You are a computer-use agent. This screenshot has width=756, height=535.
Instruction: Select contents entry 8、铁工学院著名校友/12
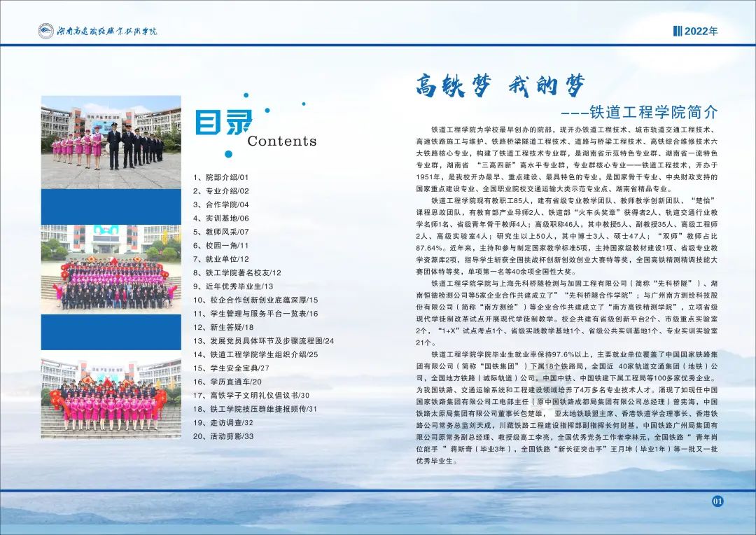[237, 273]
